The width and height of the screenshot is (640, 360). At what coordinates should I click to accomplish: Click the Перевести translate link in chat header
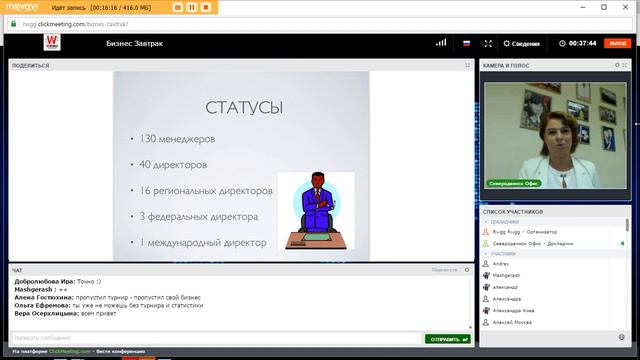coord(444,270)
